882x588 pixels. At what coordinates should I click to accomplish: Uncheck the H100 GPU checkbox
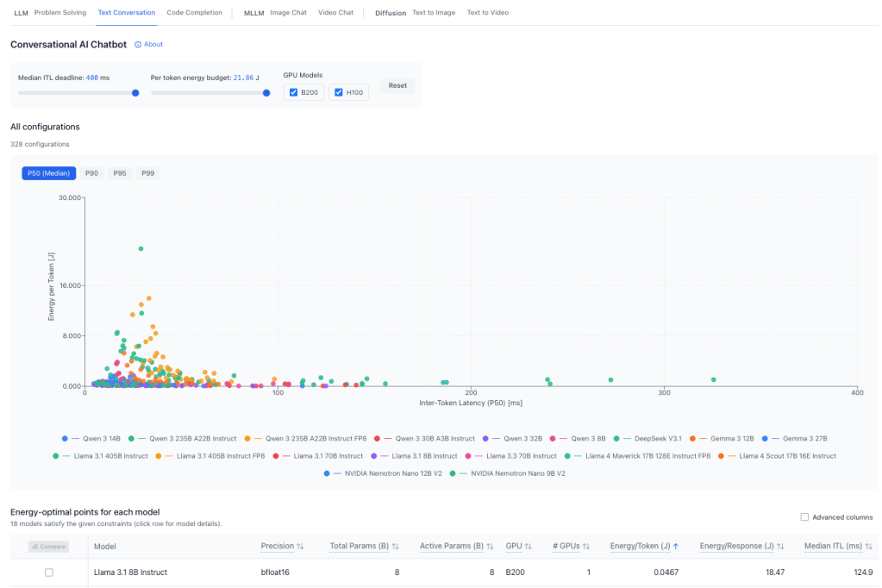coord(339,92)
